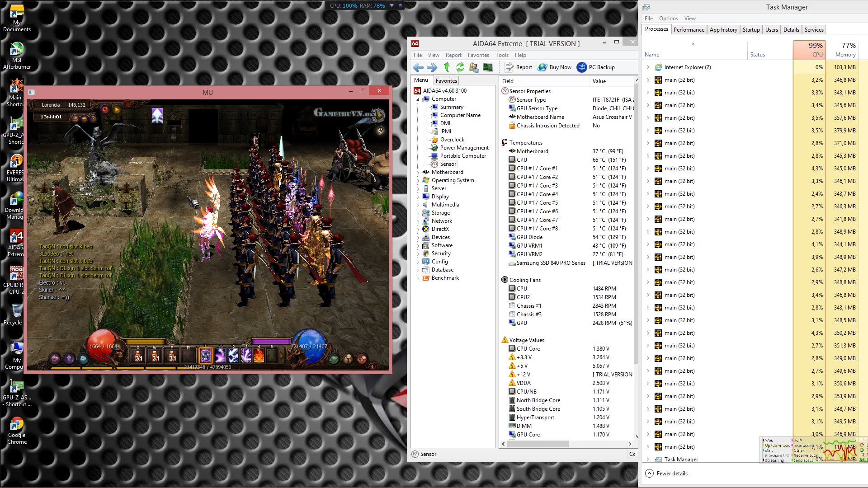Collapse the Computer tree node
Screen dimensions: 868x488
point(418,99)
